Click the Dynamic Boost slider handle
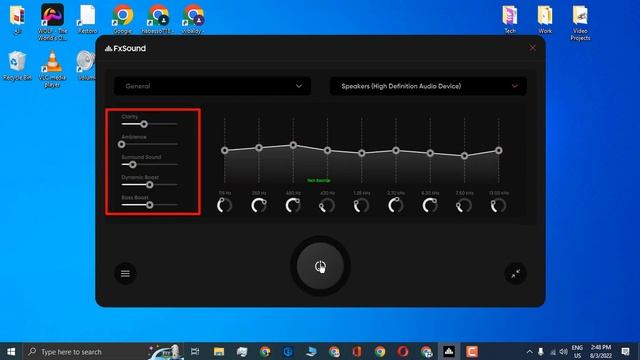This screenshot has width=640, height=360. [x=150, y=184]
